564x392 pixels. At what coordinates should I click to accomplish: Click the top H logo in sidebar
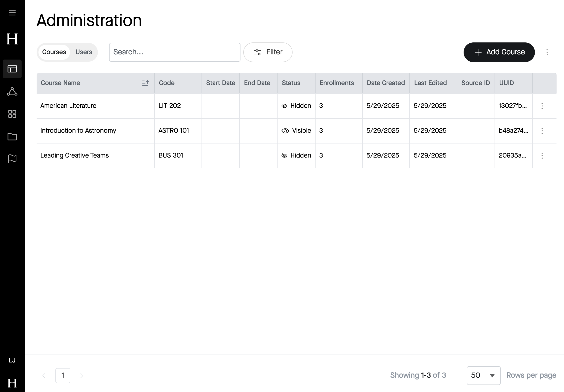click(12, 39)
